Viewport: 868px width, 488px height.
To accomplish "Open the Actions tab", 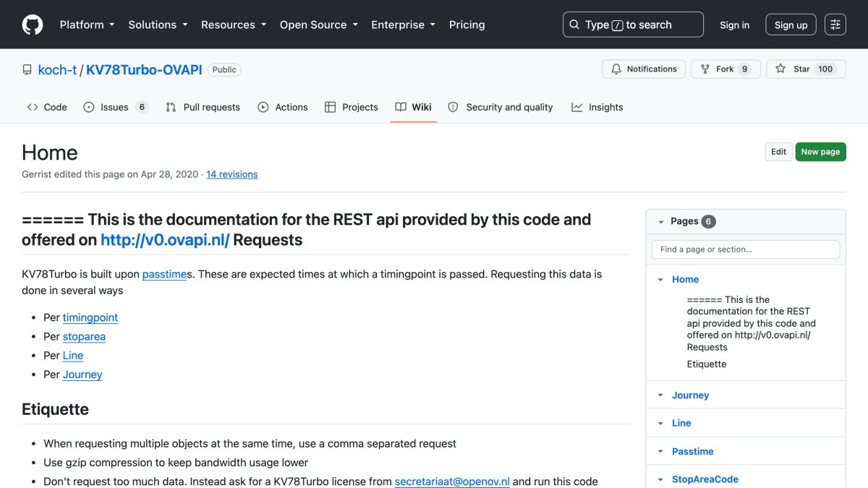I will [x=283, y=107].
